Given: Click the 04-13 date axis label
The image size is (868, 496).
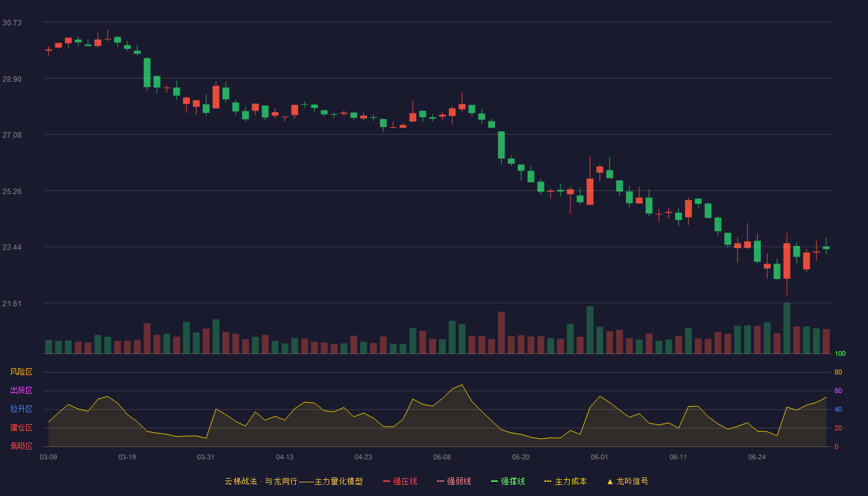Looking at the screenshot, I should coord(285,457).
